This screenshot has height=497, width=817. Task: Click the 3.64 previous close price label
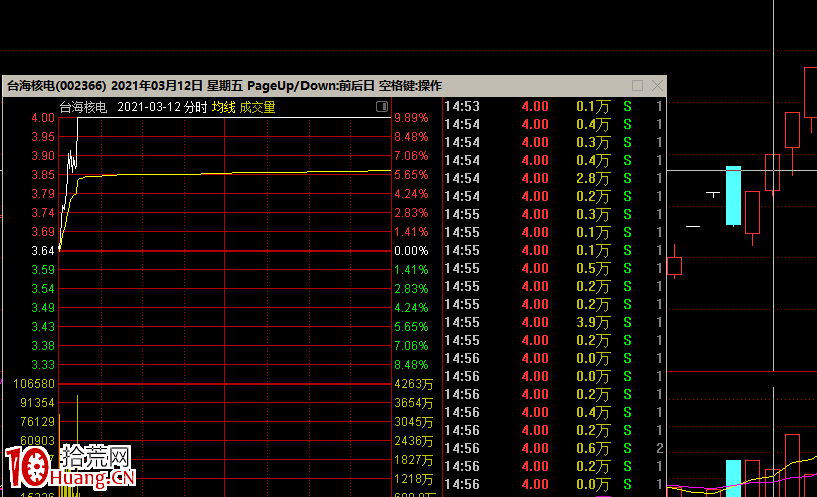point(43,251)
